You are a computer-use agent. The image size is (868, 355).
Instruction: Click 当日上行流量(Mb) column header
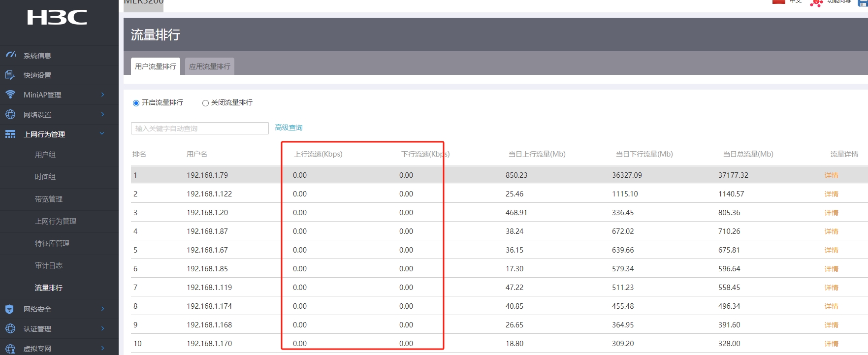coord(537,154)
